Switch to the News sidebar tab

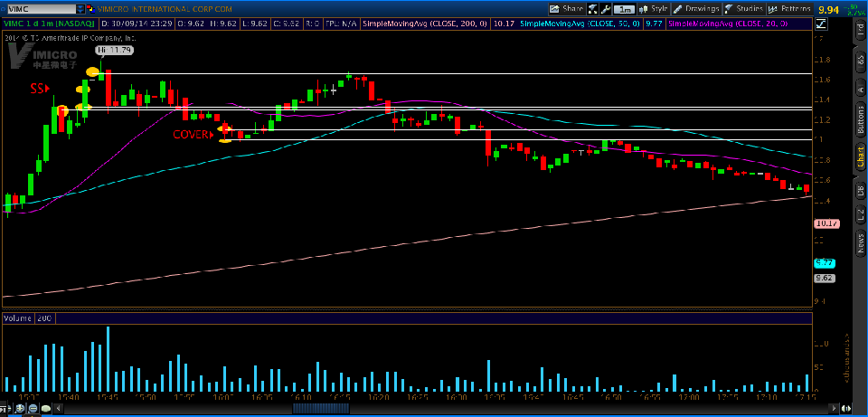tap(861, 240)
